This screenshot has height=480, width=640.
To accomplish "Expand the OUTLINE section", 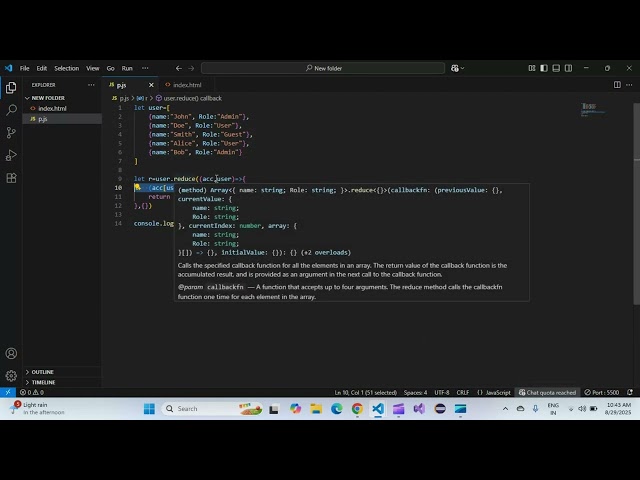I will tap(40, 372).
